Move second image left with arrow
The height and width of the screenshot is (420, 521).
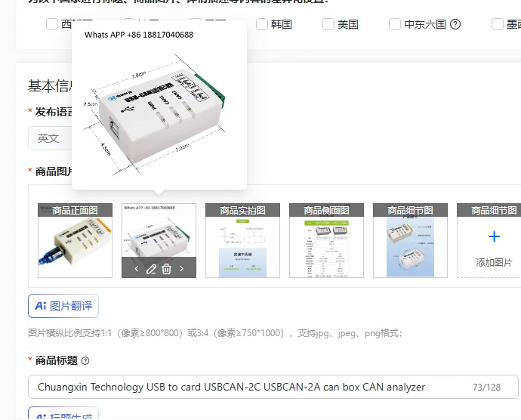click(x=137, y=268)
